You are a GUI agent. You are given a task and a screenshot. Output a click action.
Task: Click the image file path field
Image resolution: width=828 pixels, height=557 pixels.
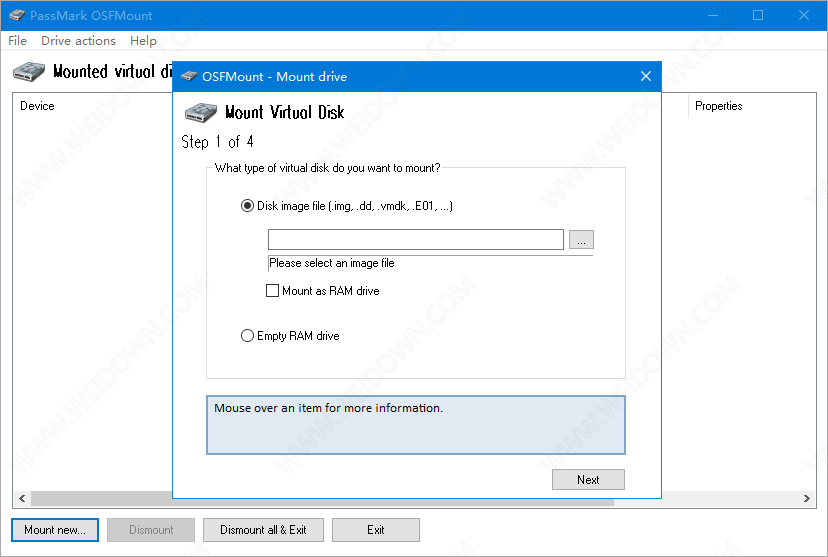tap(415, 240)
